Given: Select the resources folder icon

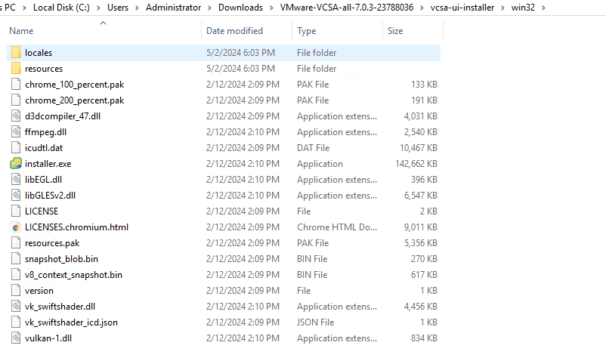Looking at the screenshot, I should coord(16,69).
